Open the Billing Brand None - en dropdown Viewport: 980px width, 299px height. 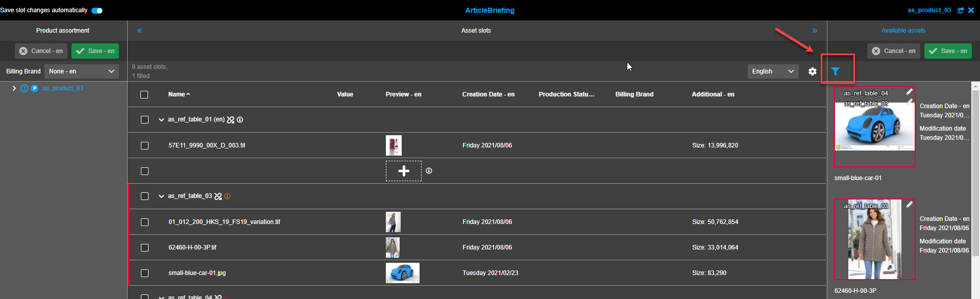tap(82, 71)
